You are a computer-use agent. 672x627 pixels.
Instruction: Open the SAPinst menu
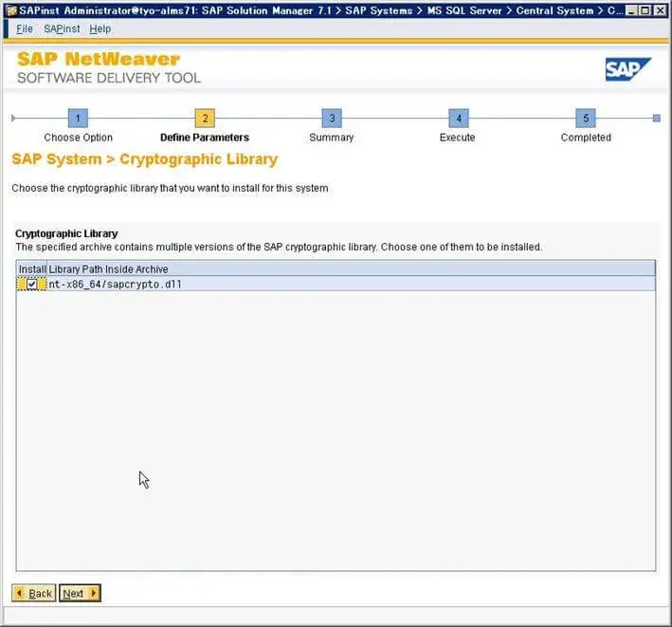62,28
